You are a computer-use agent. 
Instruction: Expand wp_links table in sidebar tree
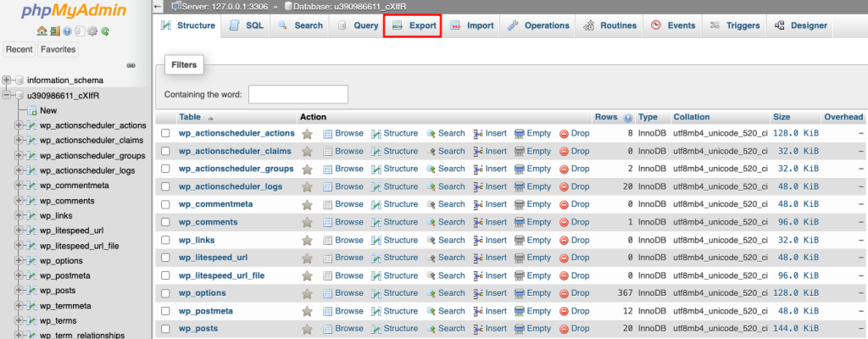(18, 215)
